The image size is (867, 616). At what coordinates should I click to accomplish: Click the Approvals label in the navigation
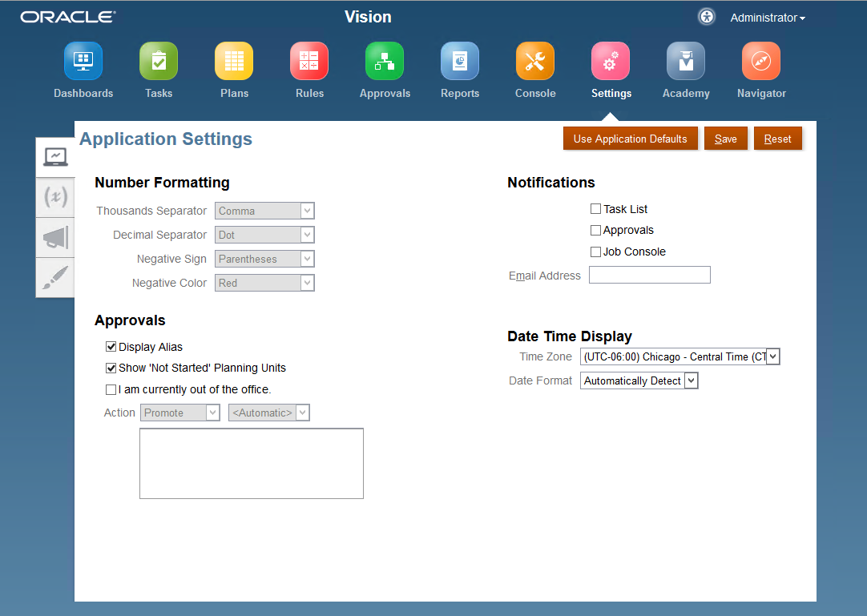[x=385, y=94]
